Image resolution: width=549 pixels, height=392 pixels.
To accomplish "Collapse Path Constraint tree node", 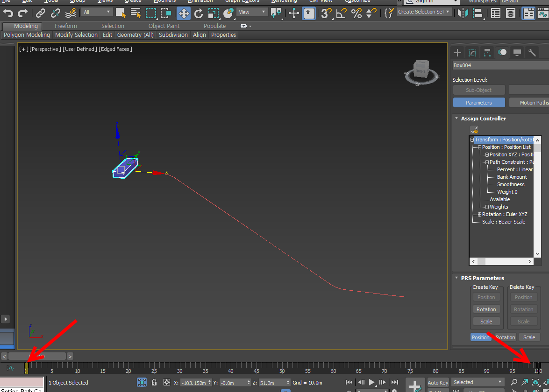I will 487,162.
